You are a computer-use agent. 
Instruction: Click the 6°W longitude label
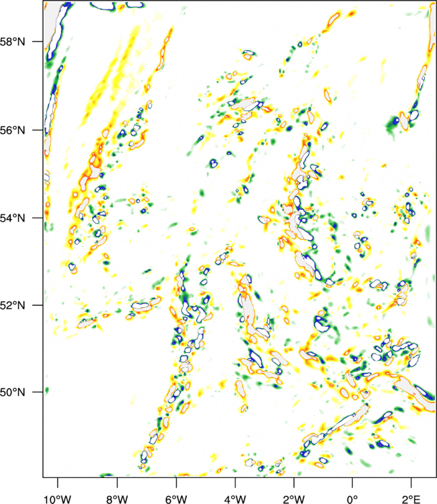coord(176,499)
